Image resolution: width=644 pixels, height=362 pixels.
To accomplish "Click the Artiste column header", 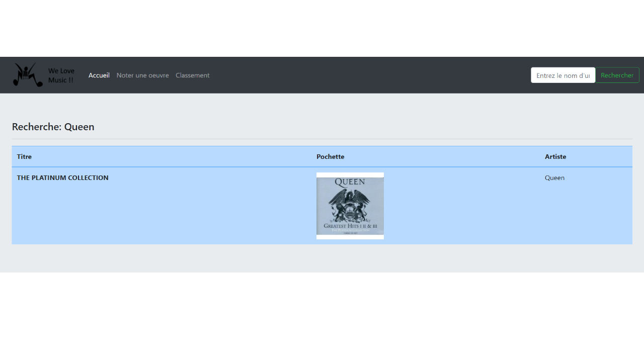I will coord(555,156).
